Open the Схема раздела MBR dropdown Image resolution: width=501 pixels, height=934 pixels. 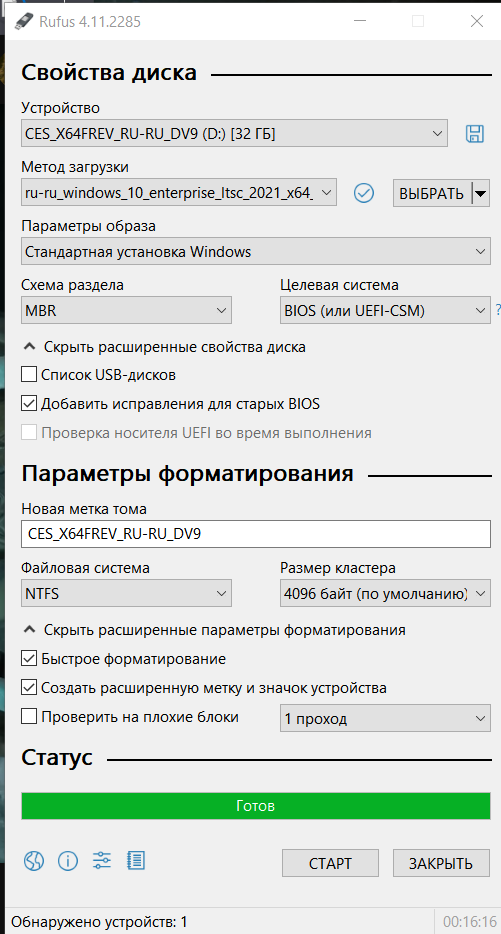pos(126,310)
